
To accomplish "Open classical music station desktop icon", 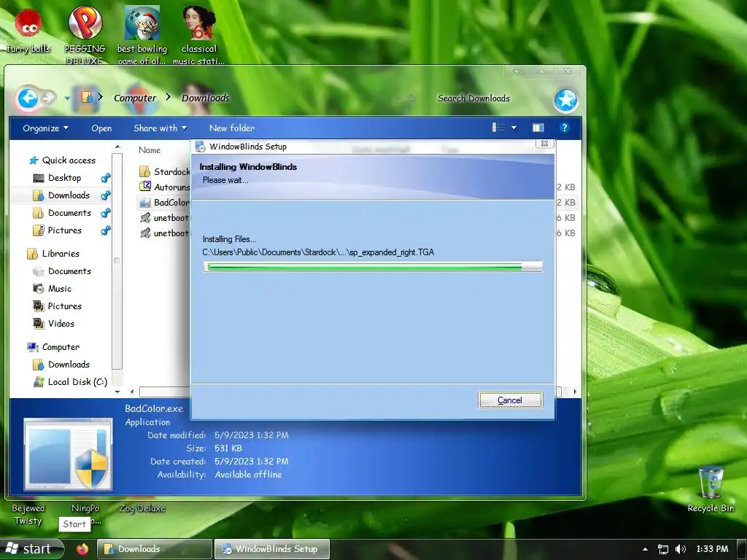I will [199, 36].
